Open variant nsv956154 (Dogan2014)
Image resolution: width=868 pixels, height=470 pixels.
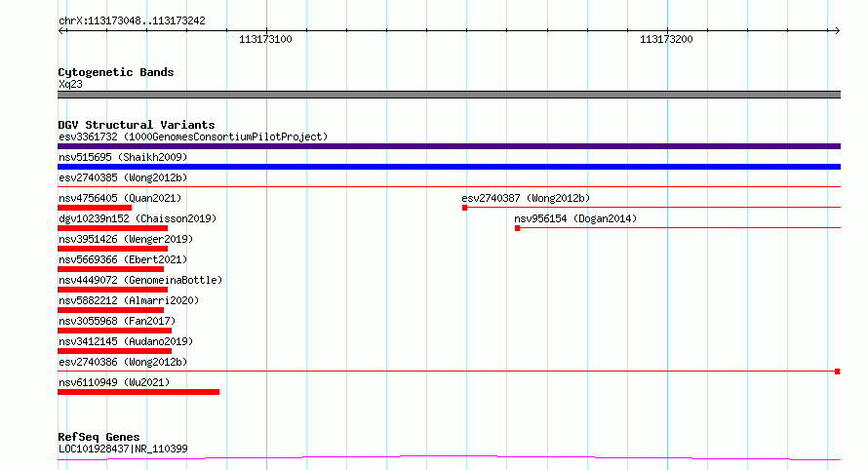click(x=575, y=218)
